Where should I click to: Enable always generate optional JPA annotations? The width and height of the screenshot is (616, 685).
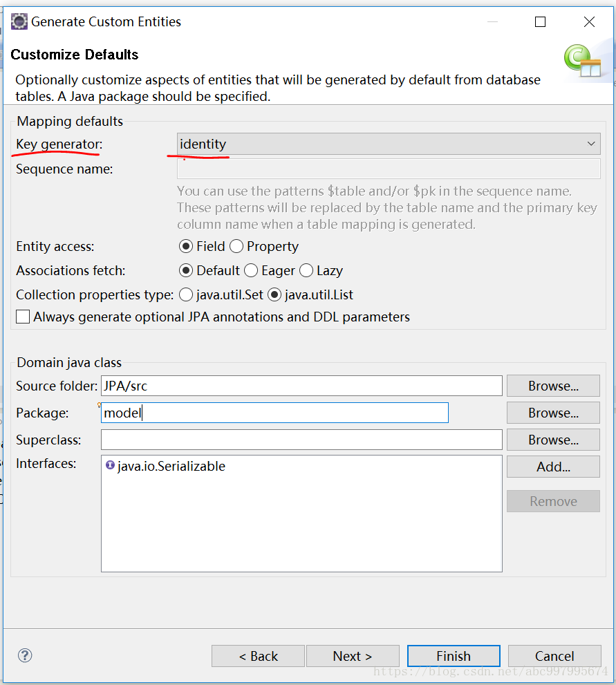point(22,317)
